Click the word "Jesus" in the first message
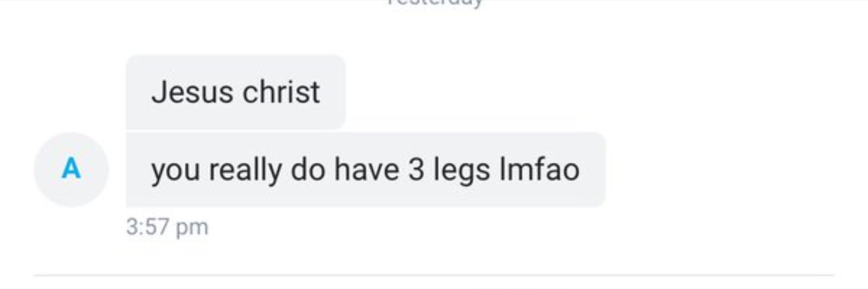 click(x=193, y=92)
